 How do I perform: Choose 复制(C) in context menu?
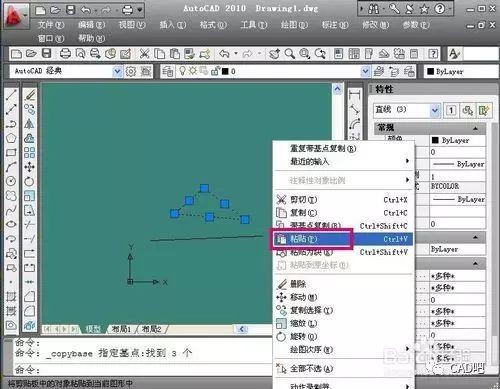343,213
